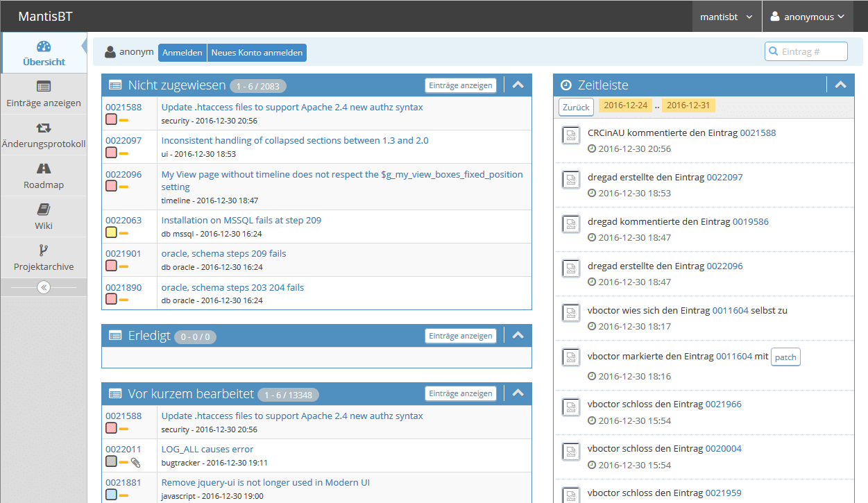Click avatar beside dregad erstellte 0022097

click(x=571, y=180)
